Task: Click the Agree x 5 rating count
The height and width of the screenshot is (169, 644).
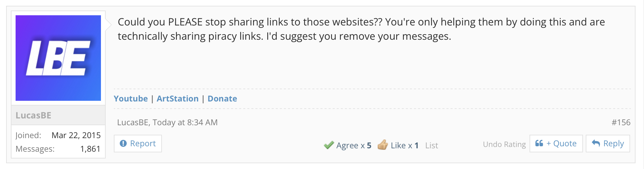Action: pos(354,146)
